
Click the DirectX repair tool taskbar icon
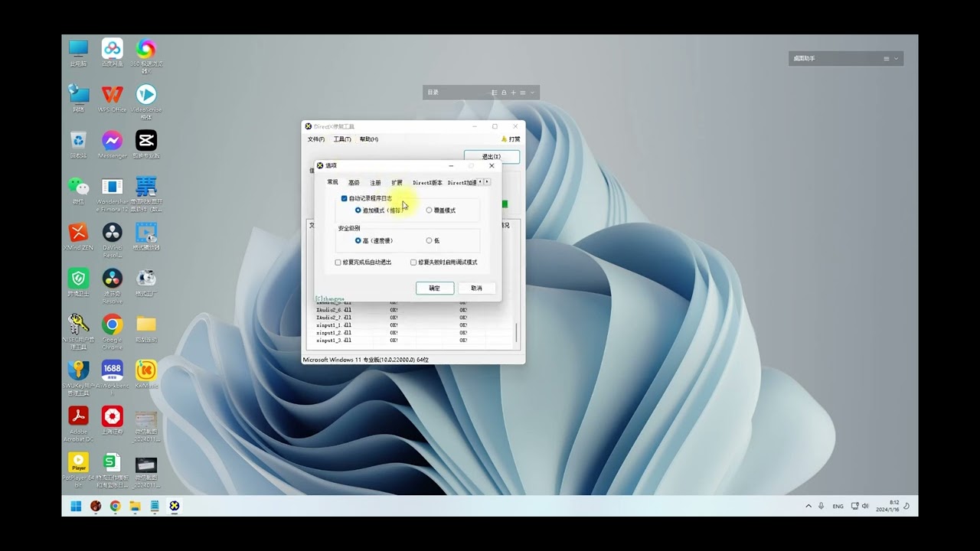(x=175, y=506)
